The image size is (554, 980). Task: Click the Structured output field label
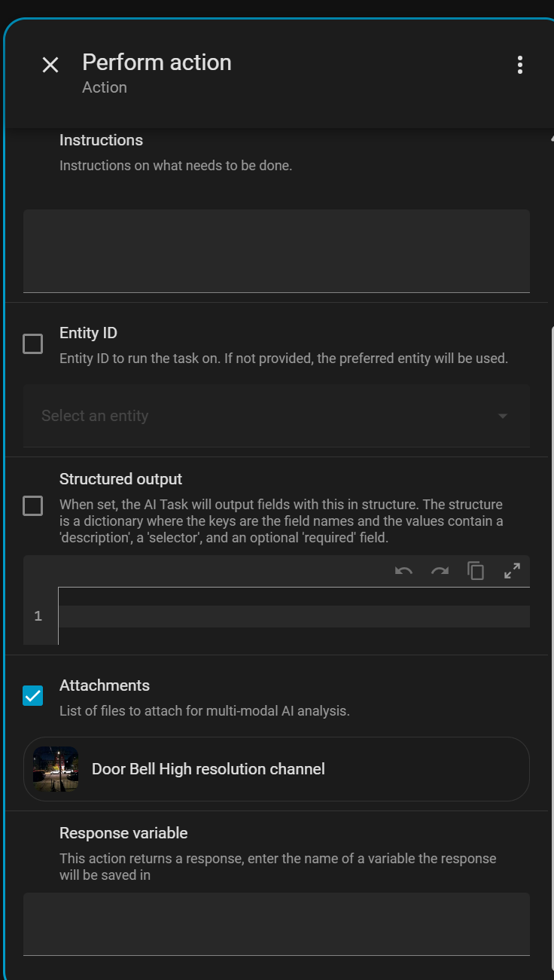[x=120, y=479]
